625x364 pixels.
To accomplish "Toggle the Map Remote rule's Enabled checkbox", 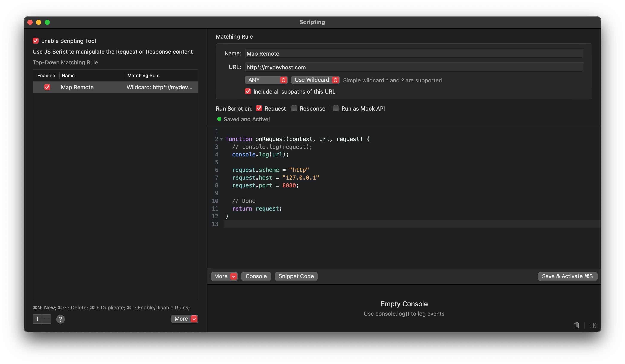I will click(x=47, y=87).
